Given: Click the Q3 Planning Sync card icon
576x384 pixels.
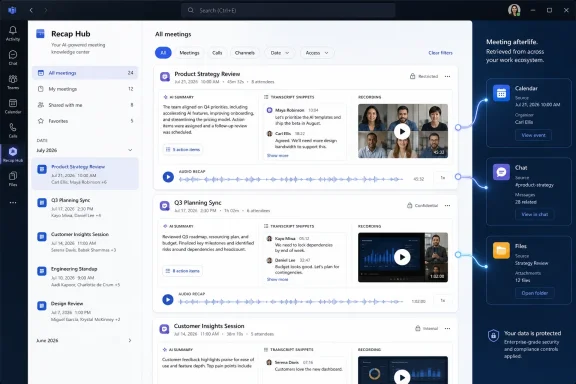Looking at the screenshot, I should (165, 206).
